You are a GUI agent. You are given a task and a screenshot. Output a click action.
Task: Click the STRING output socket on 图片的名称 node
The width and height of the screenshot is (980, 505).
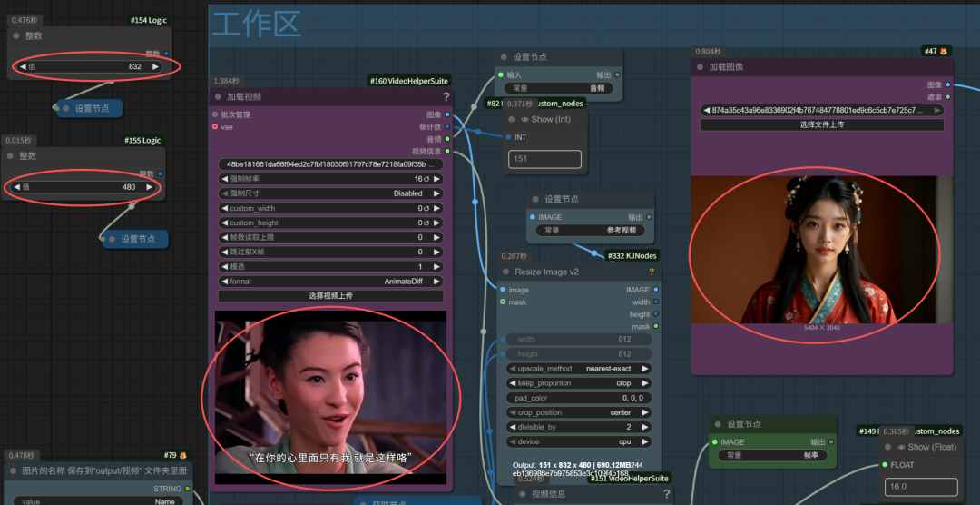click(188, 489)
